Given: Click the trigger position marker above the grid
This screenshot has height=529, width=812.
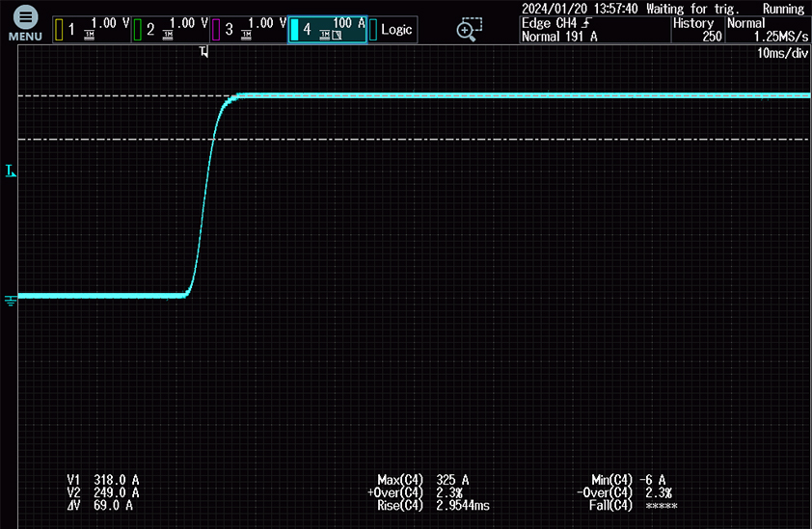Looking at the screenshot, I should click(204, 51).
